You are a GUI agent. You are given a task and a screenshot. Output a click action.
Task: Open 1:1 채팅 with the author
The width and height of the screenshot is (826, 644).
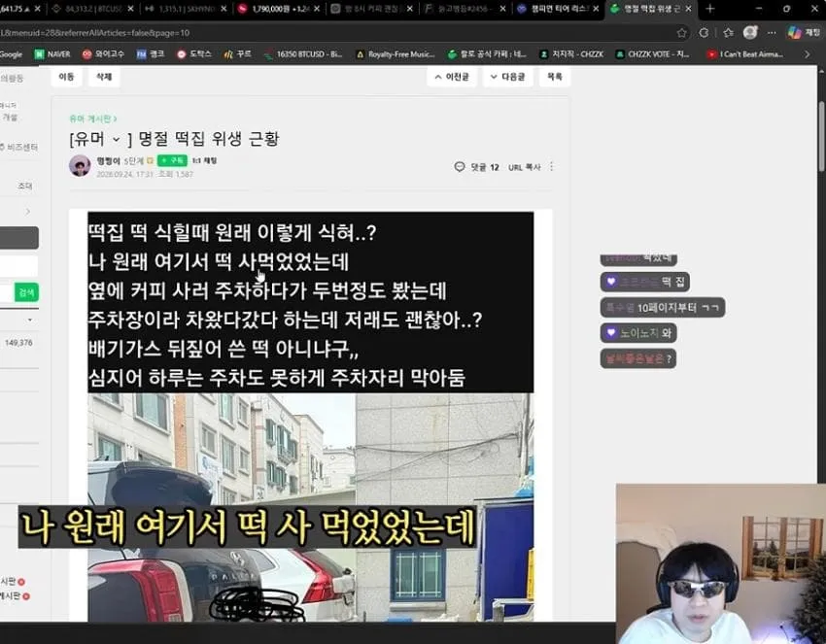pyautogui.click(x=204, y=160)
